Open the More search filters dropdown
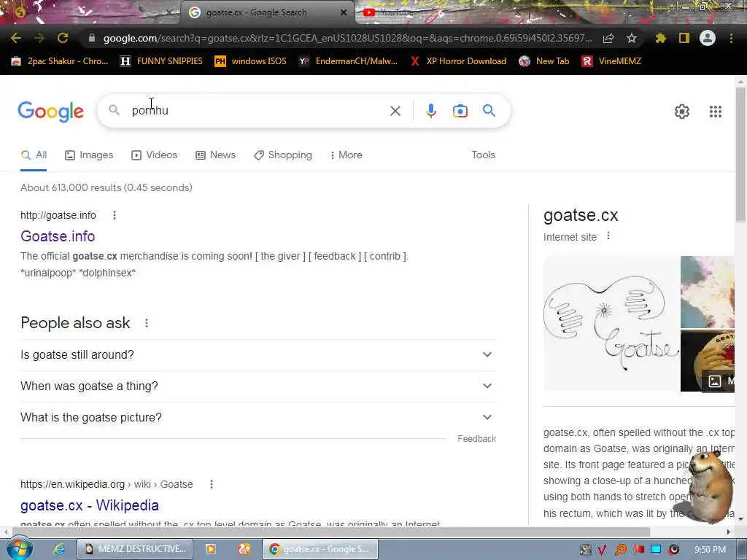The image size is (747, 560). tap(346, 155)
